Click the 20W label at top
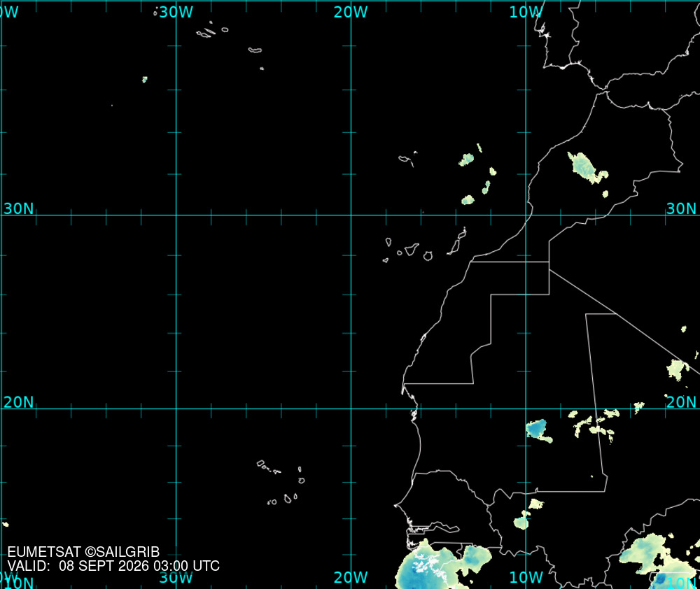This screenshot has width=700, height=589. [x=351, y=12]
